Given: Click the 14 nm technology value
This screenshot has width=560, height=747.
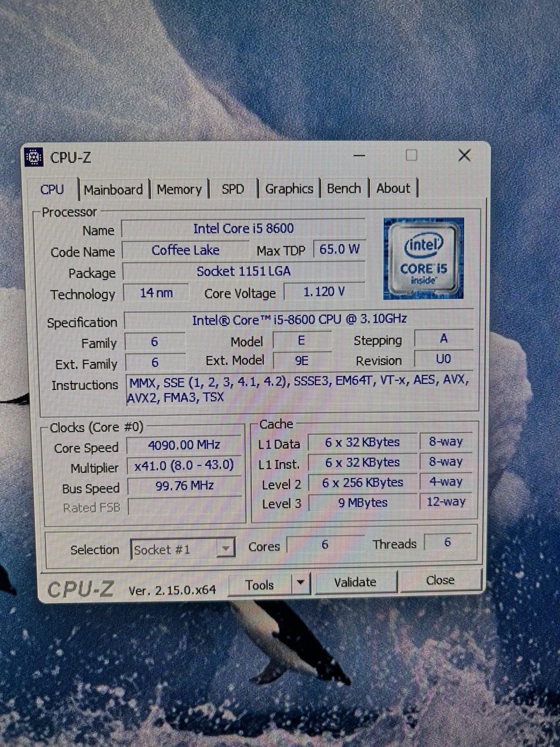Looking at the screenshot, I should tap(156, 293).
